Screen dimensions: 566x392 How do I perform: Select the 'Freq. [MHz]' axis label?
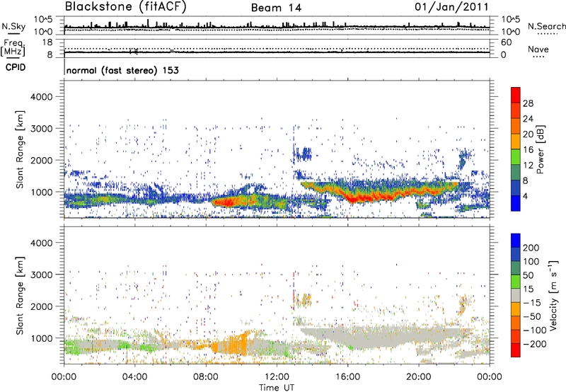13,47
